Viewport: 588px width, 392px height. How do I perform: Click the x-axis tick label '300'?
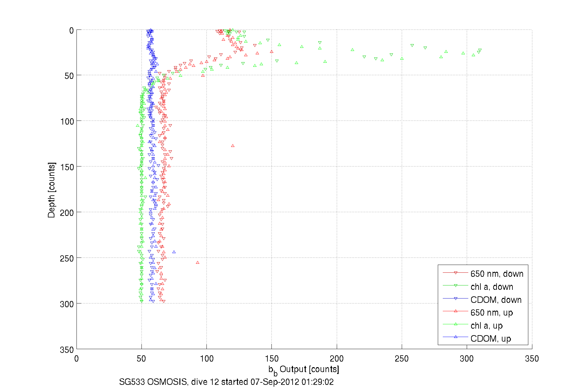pyautogui.click(x=467, y=359)
